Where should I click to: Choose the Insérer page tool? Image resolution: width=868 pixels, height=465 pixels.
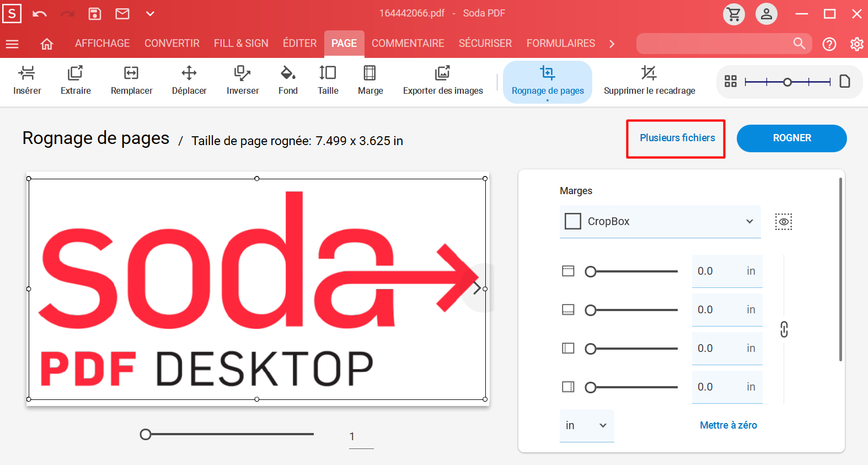tap(27, 81)
